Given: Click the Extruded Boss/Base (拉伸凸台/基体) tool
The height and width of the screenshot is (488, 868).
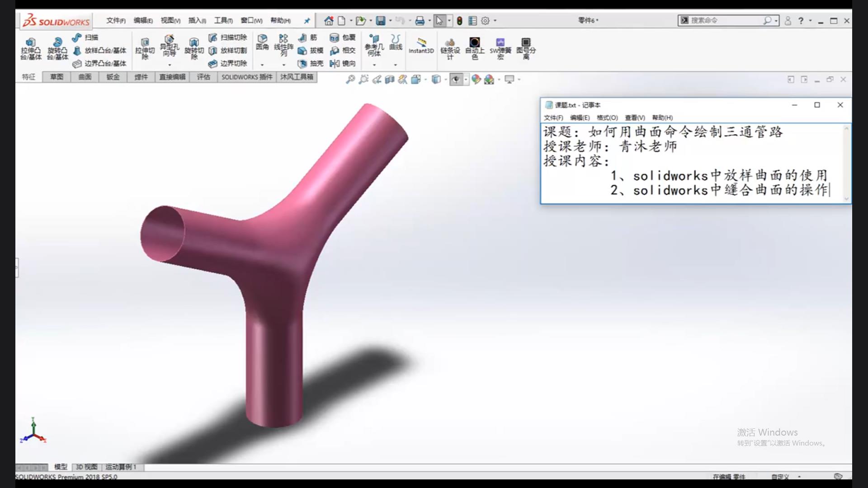Looking at the screenshot, I should [x=31, y=49].
